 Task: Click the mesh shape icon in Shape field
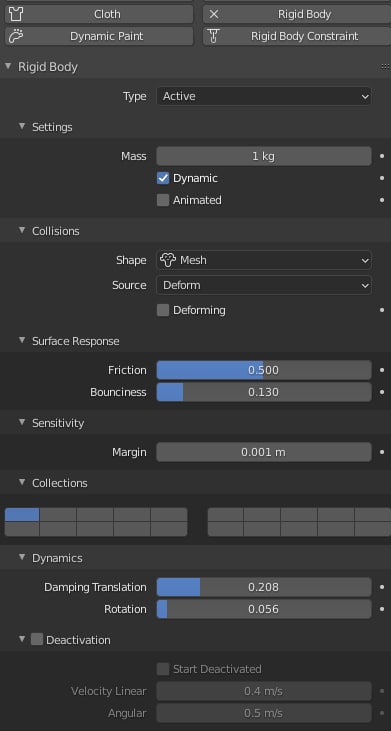point(168,260)
